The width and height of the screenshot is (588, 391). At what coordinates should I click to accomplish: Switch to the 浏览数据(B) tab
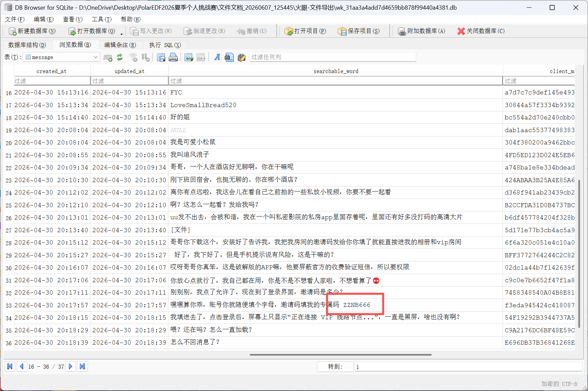75,45
